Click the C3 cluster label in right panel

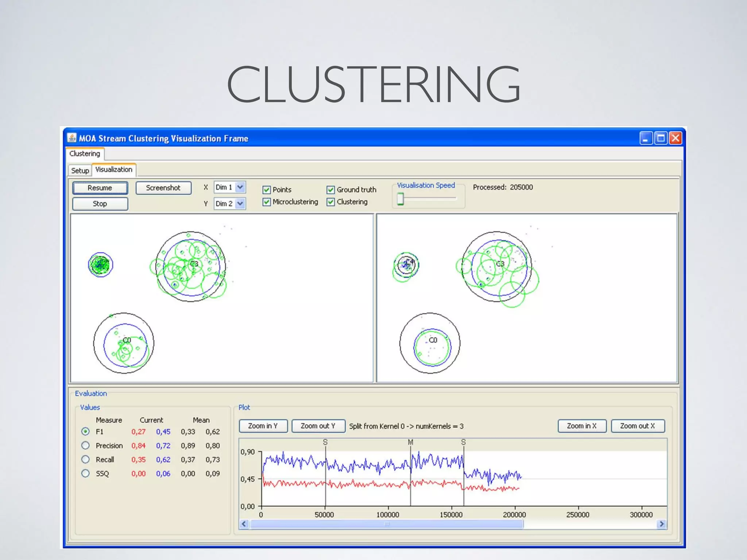pos(500,264)
